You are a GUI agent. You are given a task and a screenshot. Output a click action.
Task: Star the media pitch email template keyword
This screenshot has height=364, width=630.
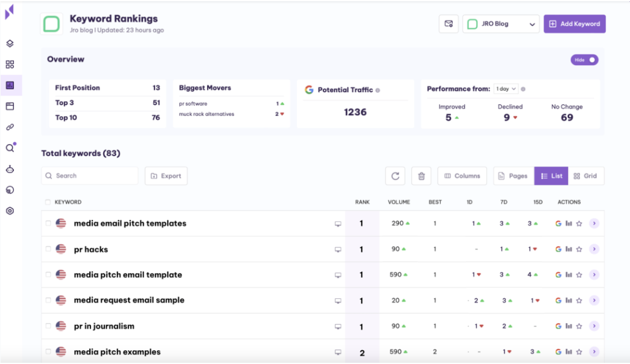click(x=579, y=275)
